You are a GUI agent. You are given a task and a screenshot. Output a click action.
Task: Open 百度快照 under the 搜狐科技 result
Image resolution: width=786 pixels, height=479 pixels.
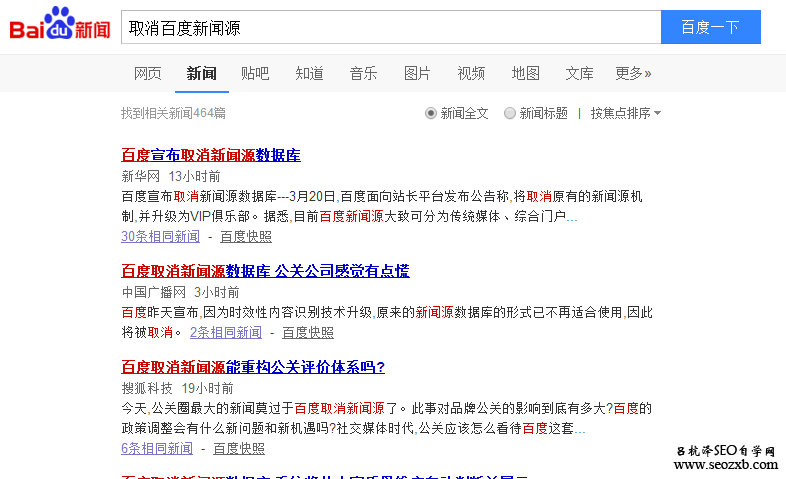239,448
